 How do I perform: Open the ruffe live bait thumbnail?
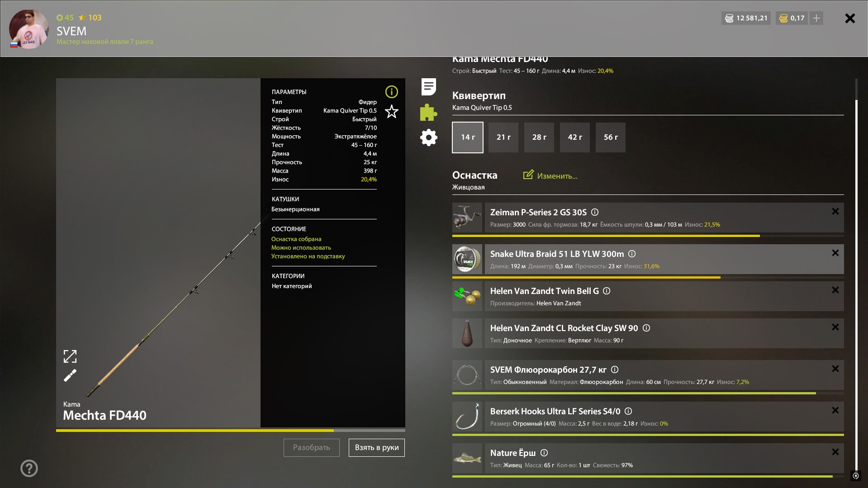[467, 458]
